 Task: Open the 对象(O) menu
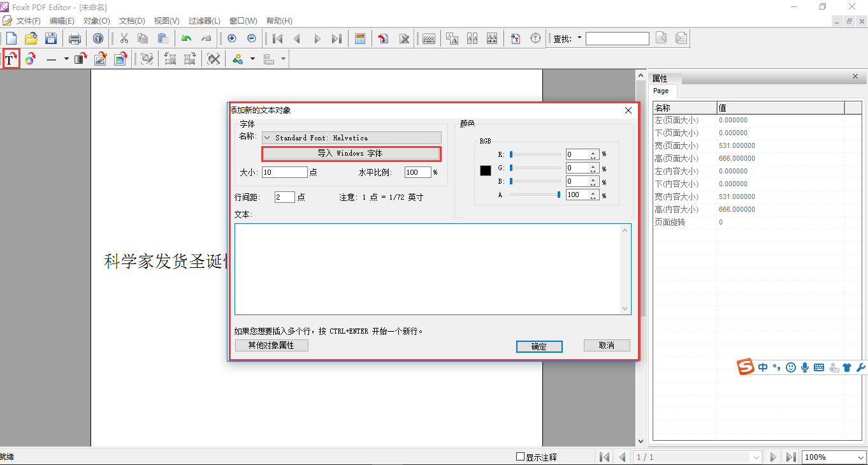pyautogui.click(x=97, y=21)
